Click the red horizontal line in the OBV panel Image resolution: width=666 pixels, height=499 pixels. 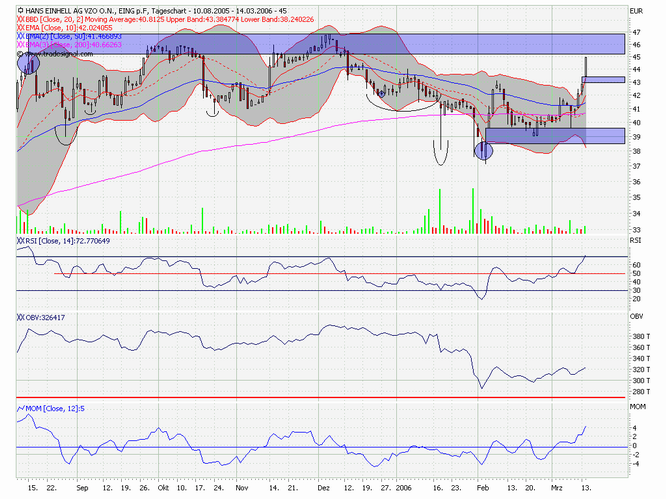click(x=320, y=397)
